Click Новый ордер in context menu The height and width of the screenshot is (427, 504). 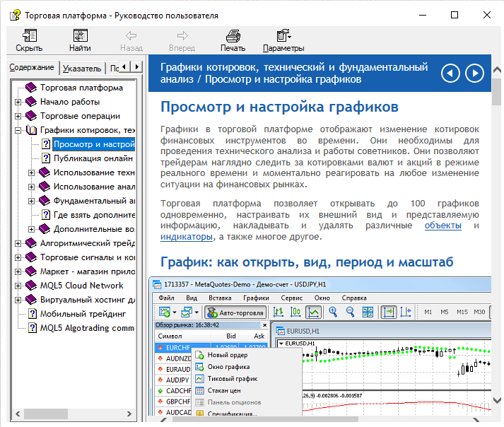click(247, 355)
